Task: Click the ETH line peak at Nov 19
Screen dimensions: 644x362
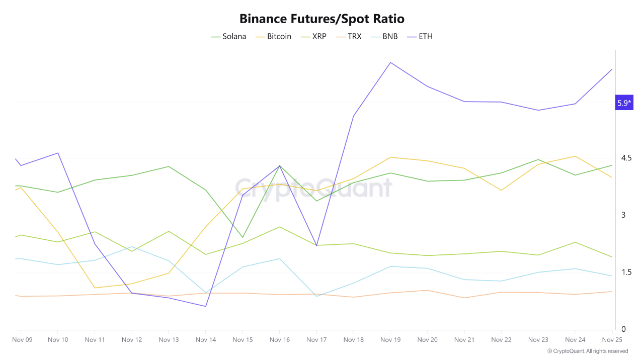Action: point(390,63)
